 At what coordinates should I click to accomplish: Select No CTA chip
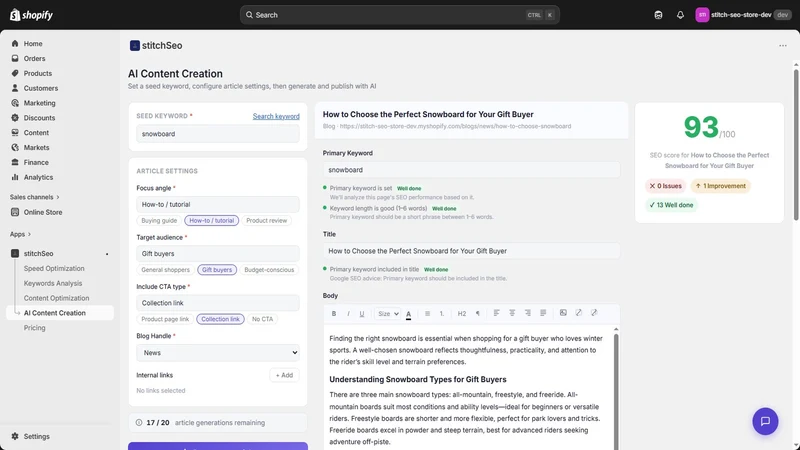point(262,319)
